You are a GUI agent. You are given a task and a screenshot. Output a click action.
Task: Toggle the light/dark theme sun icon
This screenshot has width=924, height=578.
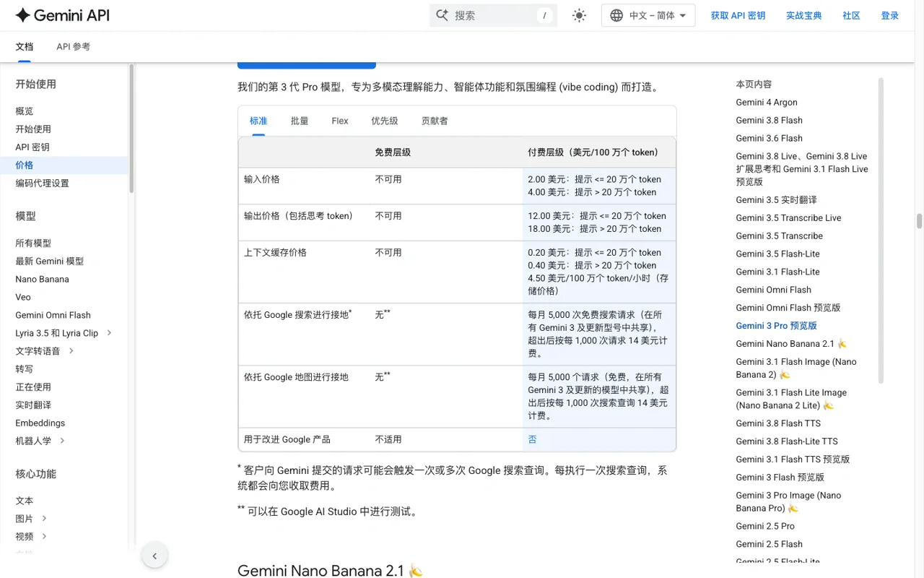[579, 15]
